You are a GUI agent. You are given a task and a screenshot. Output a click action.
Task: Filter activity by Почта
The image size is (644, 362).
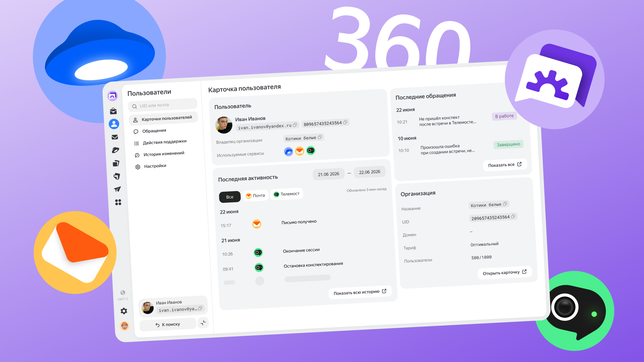[x=256, y=195]
